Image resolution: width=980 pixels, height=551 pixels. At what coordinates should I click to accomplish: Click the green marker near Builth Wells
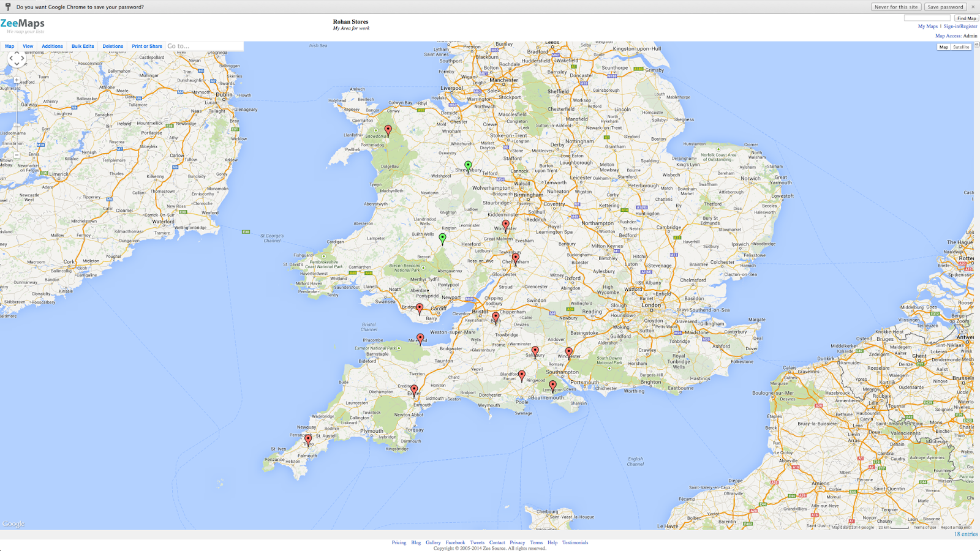click(x=442, y=238)
